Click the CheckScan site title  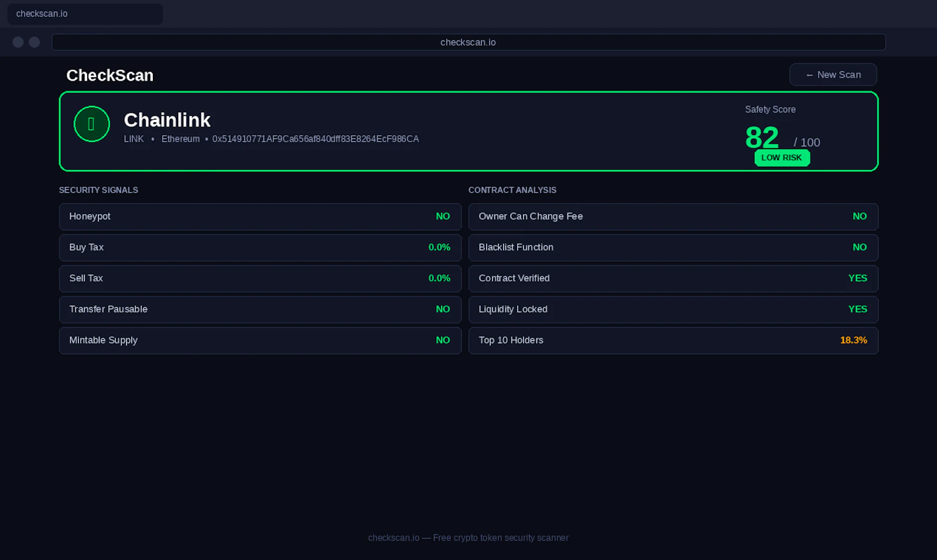click(110, 75)
